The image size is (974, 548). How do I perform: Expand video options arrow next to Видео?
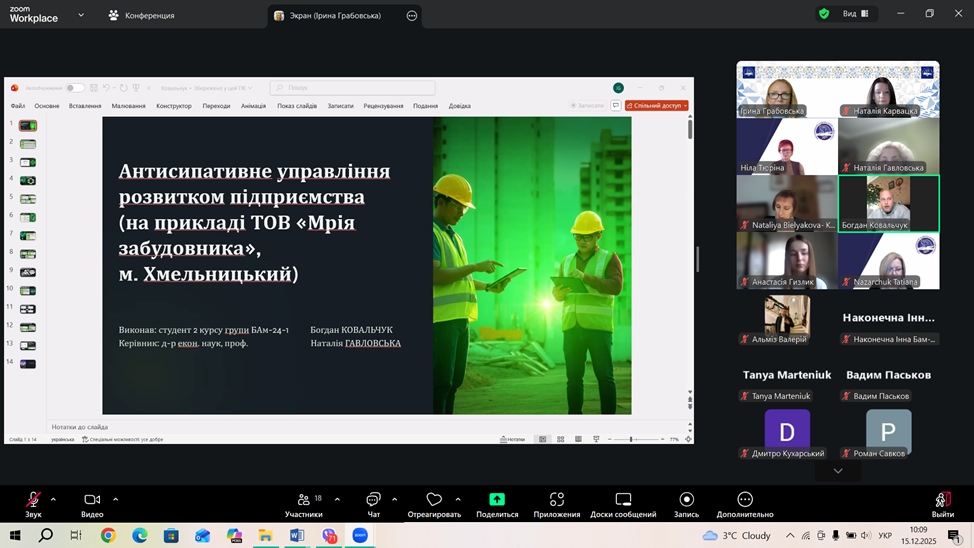pos(115,499)
